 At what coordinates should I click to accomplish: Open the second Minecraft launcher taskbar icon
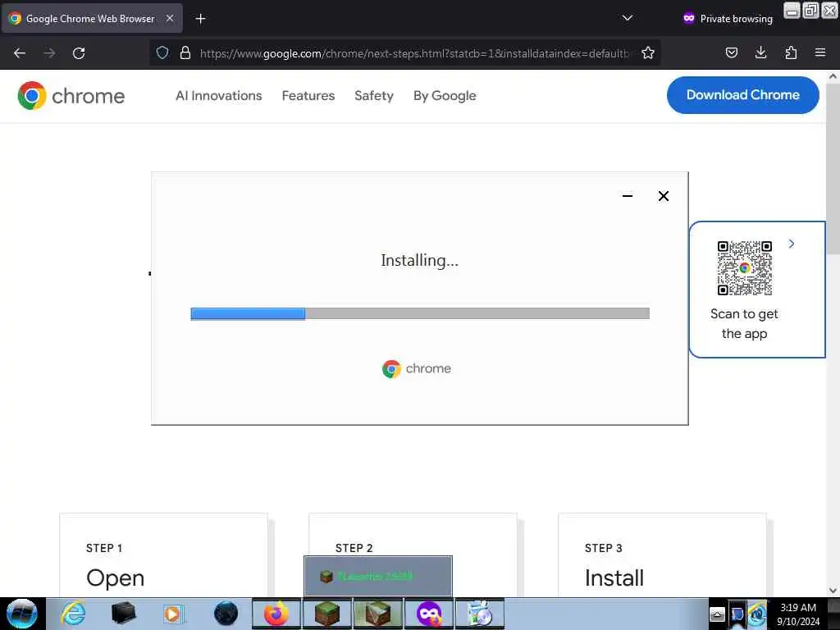(x=377, y=614)
